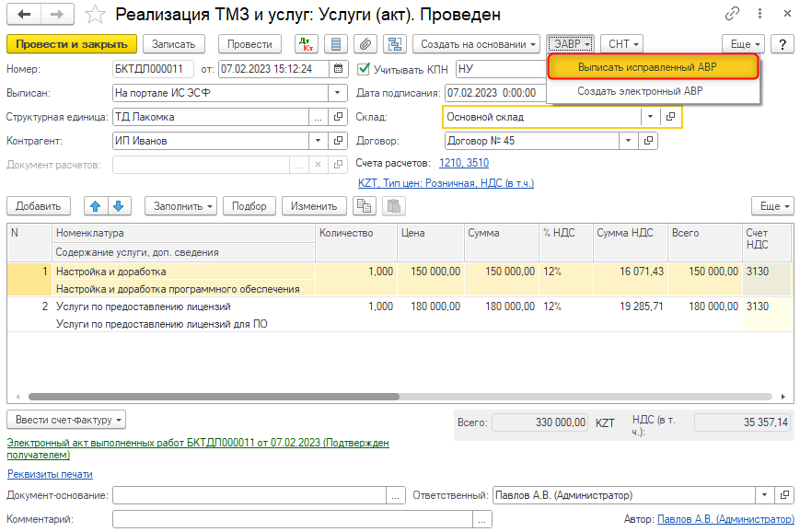800x532 pixels.
Task: Click the copy link icon in header
Action: 733,15
